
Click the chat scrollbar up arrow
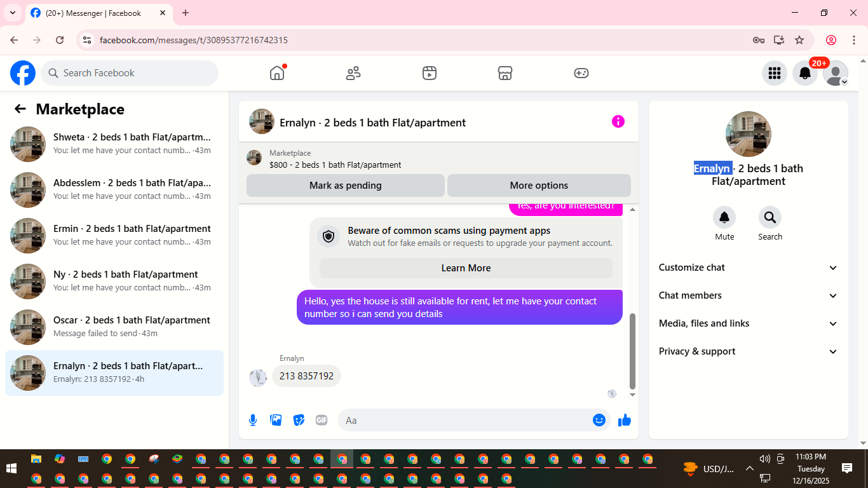tap(632, 210)
